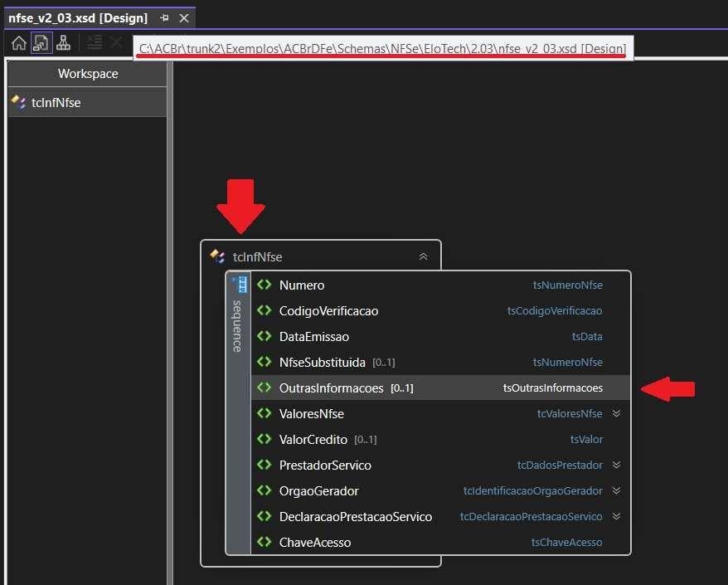Select the NfseSubstituida element name
Screen dimensions: 728x585
coord(323,363)
